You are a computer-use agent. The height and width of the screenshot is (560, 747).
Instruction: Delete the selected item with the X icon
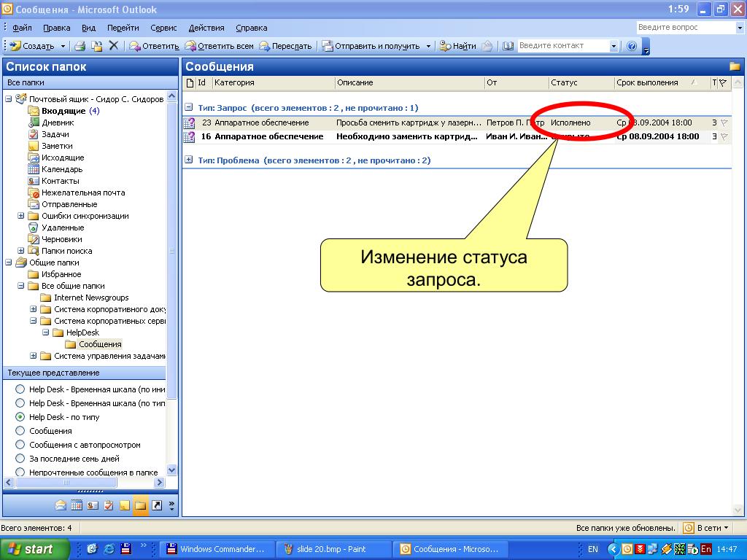coord(113,45)
